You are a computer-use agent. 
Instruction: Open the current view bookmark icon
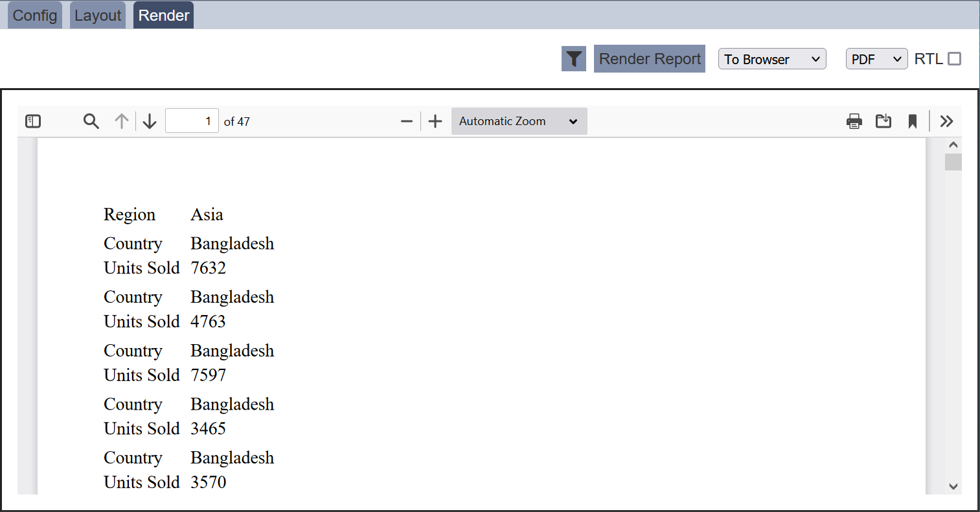pyautogui.click(x=913, y=121)
